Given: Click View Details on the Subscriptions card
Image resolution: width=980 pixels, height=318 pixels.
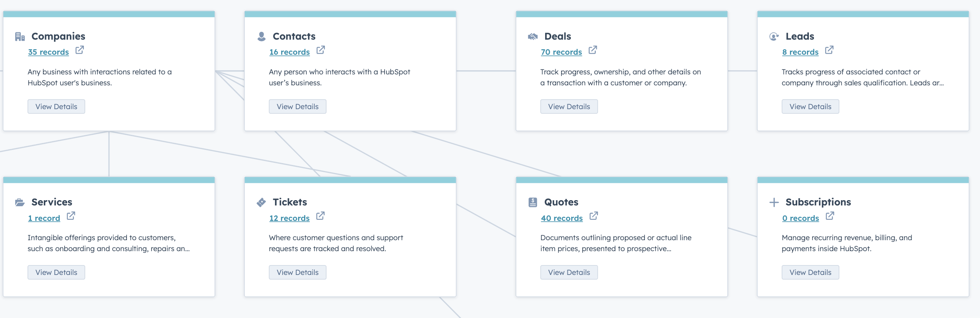Looking at the screenshot, I should click(810, 272).
